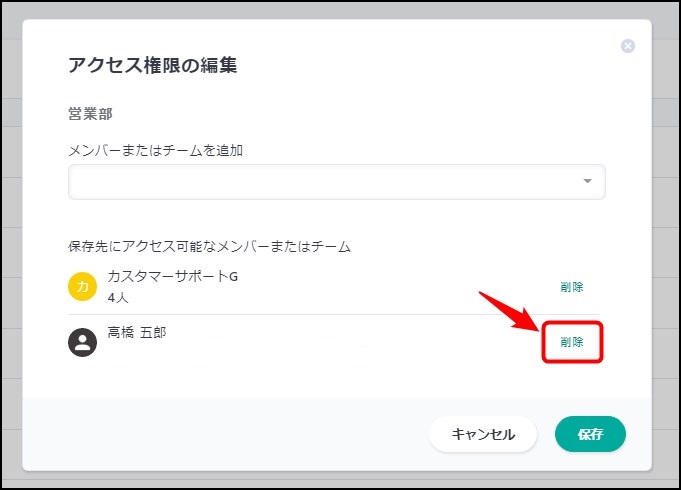Click the 高橋 五郎 user avatar icon

coord(82,343)
